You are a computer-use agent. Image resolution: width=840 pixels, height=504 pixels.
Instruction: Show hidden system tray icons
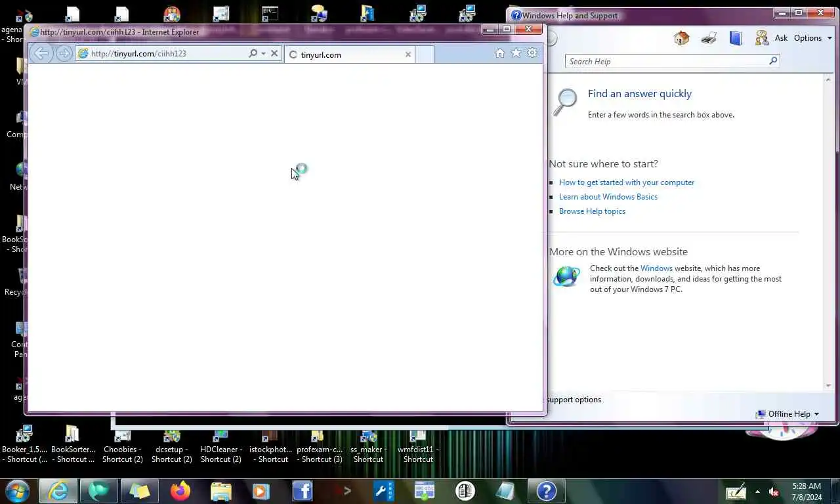757,491
